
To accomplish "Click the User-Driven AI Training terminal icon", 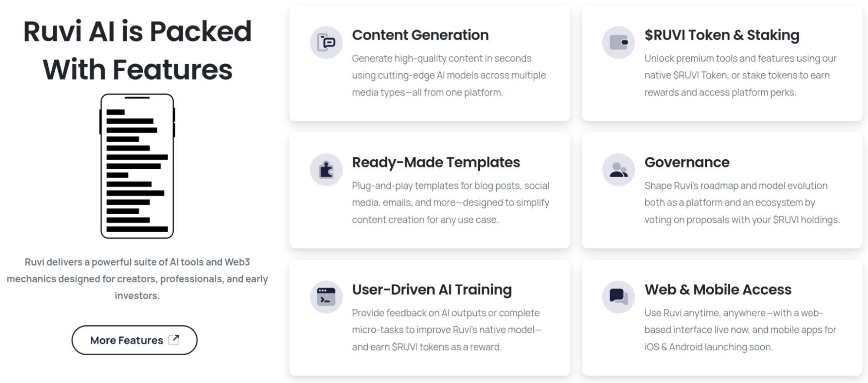I will [x=326, y=297].
